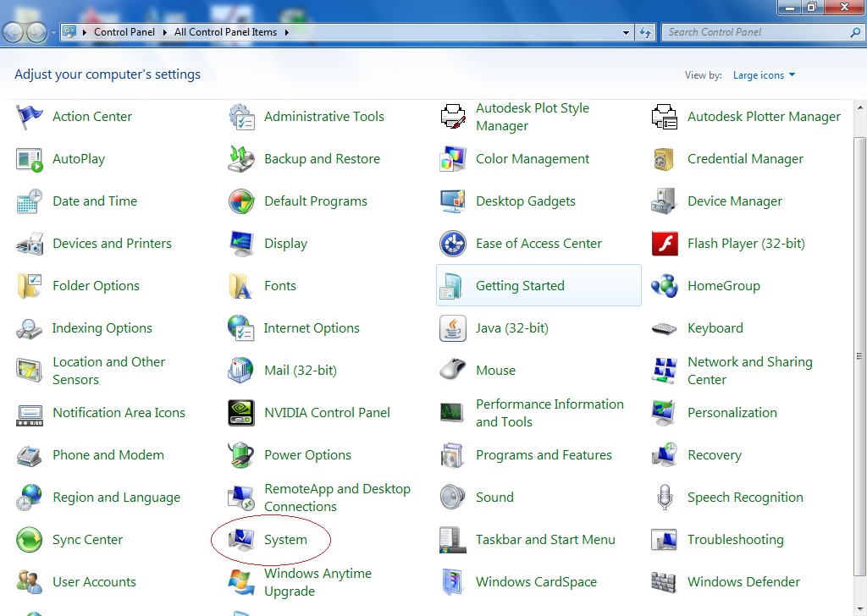
Task: Select All Control Panel Items breadcrumb
Action: 225,32
